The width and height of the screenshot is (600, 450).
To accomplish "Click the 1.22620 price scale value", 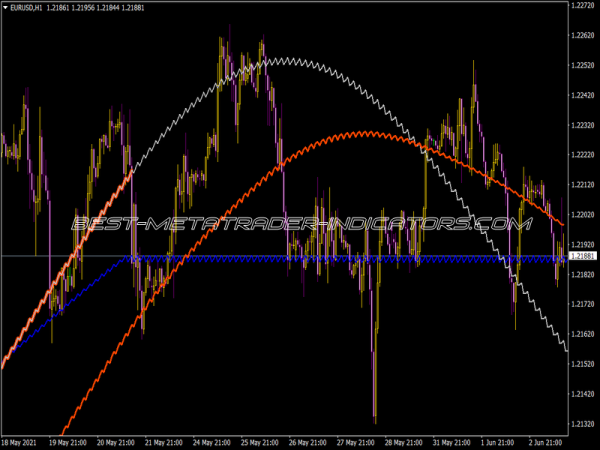I will tap(584, 35).
